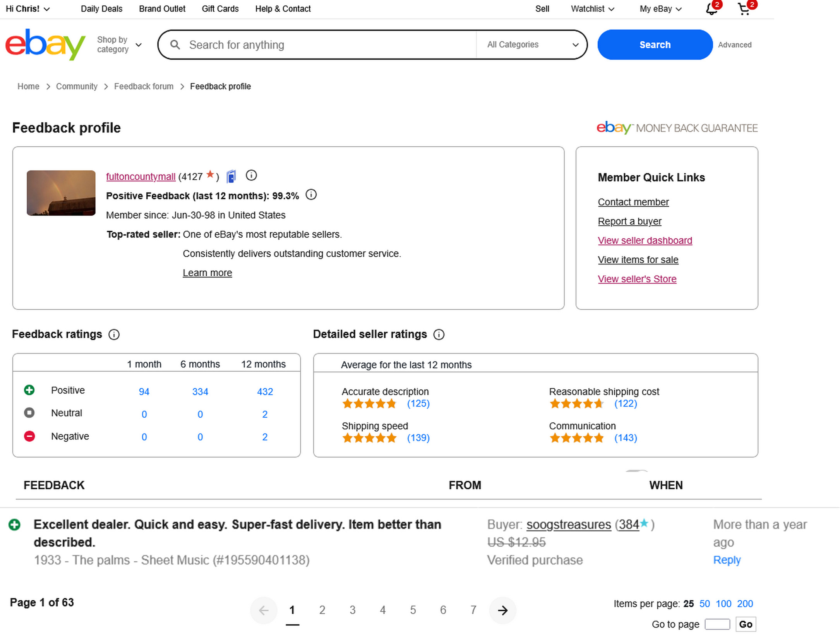
Task: Expand the All Categories dropdown
Action: tap(532, 45)
